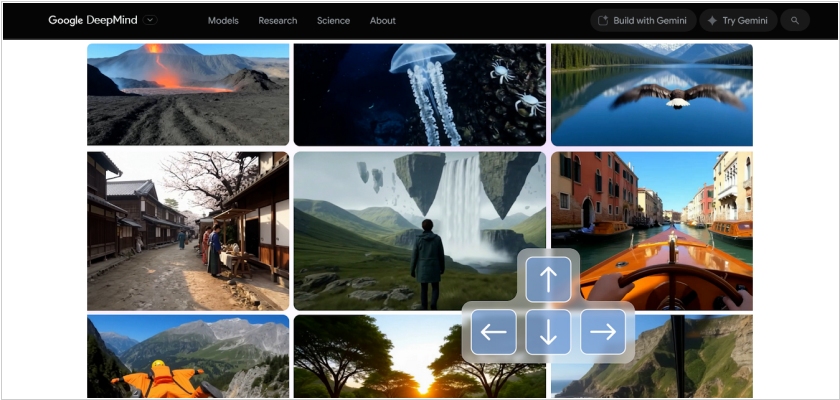
Task: Click the up arrow key
Action: tap(548, 280)
